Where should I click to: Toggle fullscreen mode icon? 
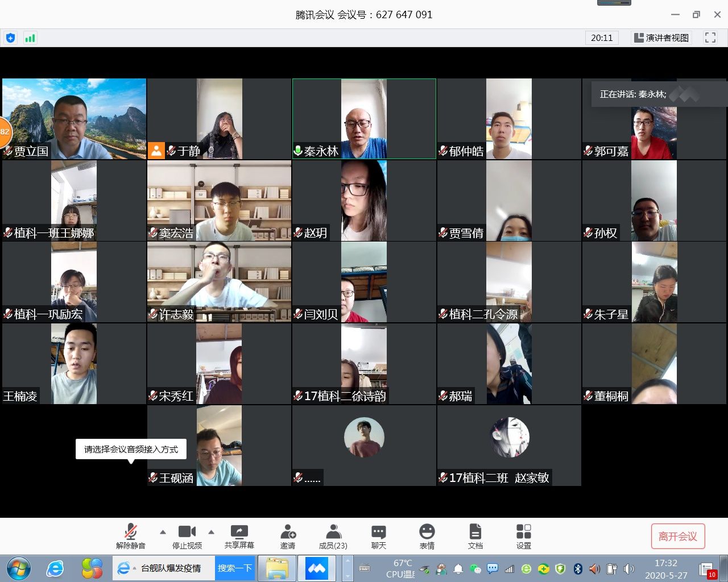710,38
